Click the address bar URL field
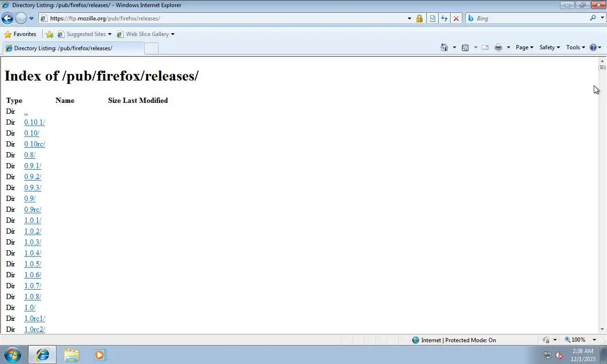 coord(223,18)
